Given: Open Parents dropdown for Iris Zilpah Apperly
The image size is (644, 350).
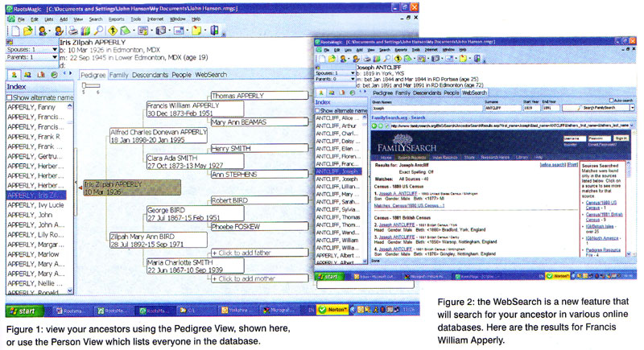Looking at the screenshot, I should [55, 57].
